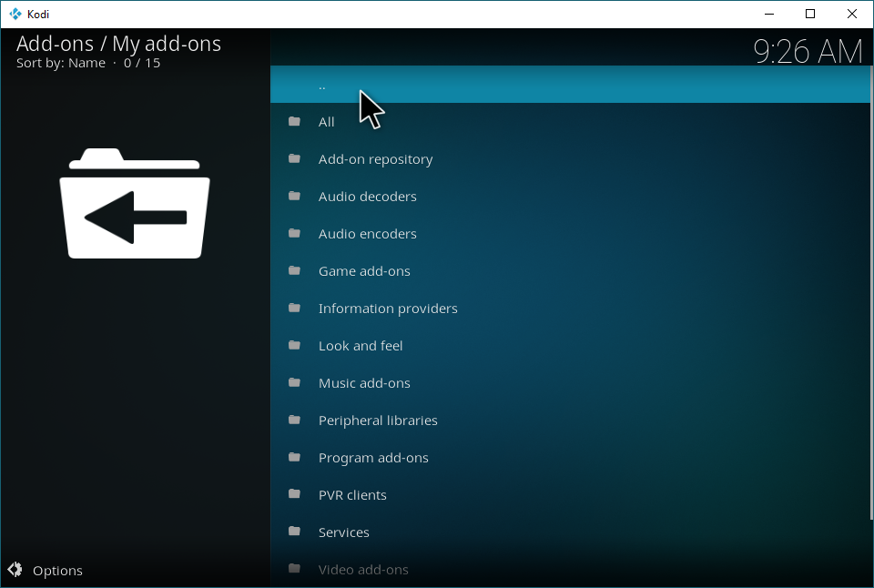This screenshot has height=588, width=874.
Task: Click the folder icon beside All
Action: (x=294, y=122)
